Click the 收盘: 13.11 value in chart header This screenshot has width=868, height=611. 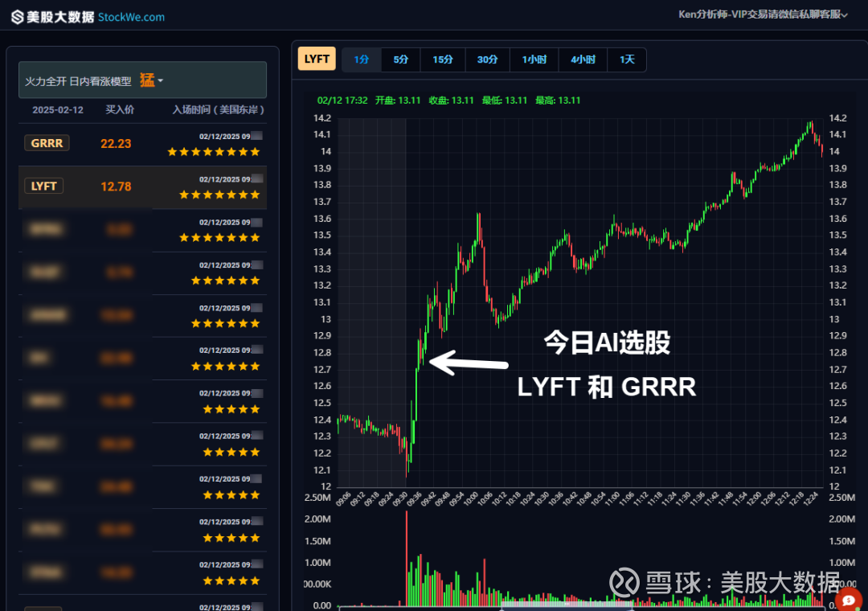pyautogui.click(x=451, y=100)
